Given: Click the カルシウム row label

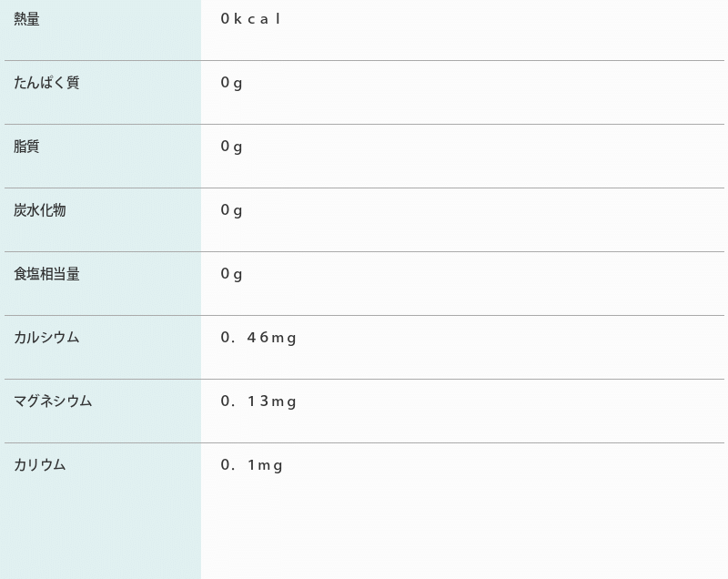Looking at the screenshot, I should pos(46,338).
